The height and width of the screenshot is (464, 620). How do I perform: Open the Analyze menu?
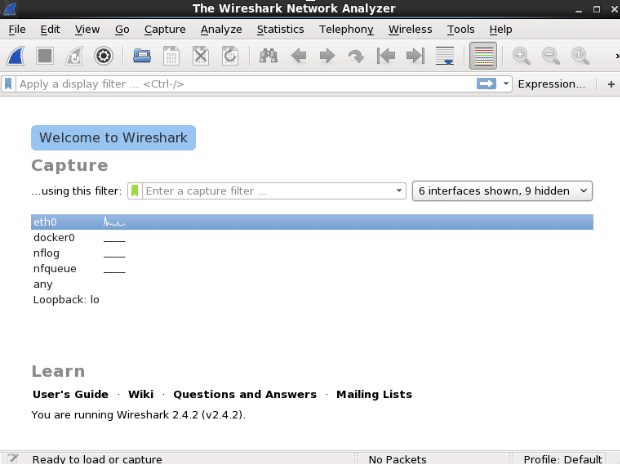pyautogui.click(x=221, y=29)
